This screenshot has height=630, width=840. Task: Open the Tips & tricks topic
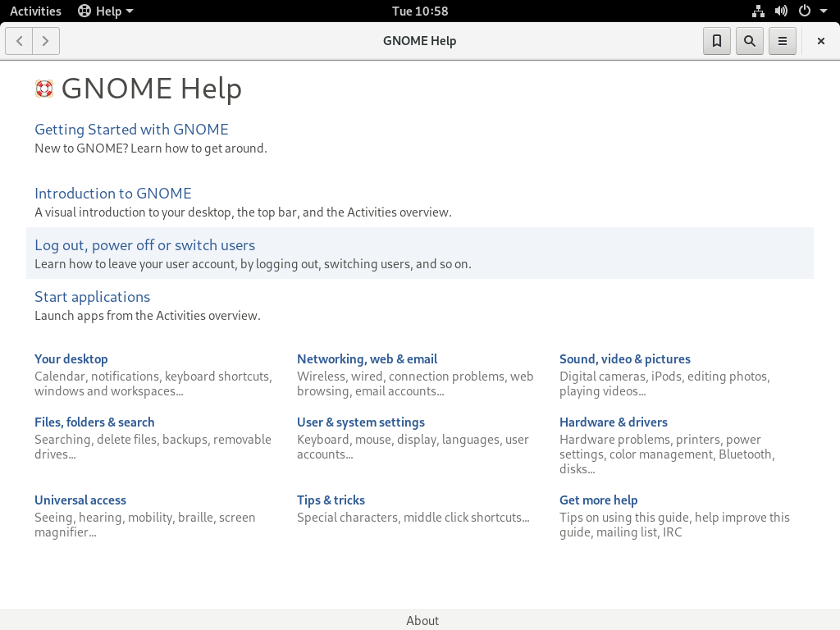pyautogui.click(x=331, y=500)
